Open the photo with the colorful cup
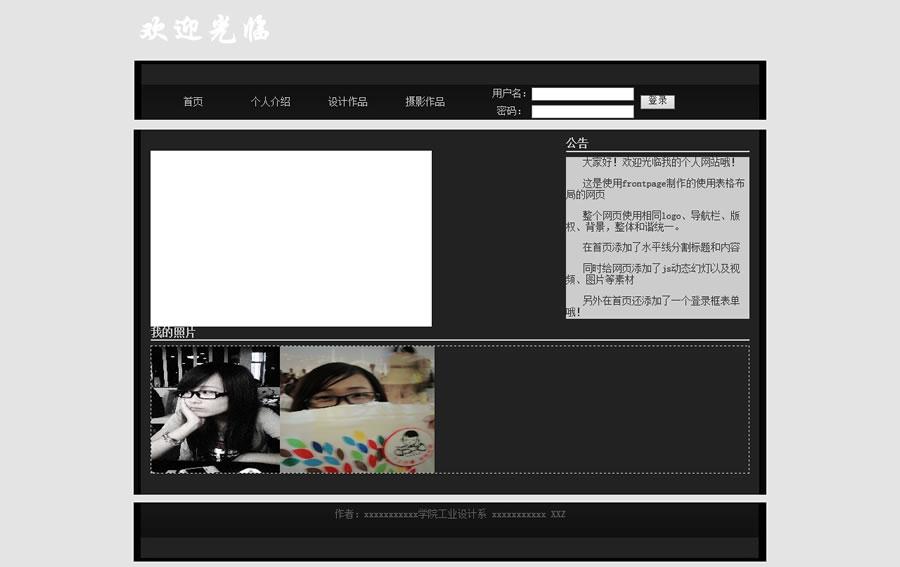The height and width of the screenshot is (567, 900). pos(357,410)
